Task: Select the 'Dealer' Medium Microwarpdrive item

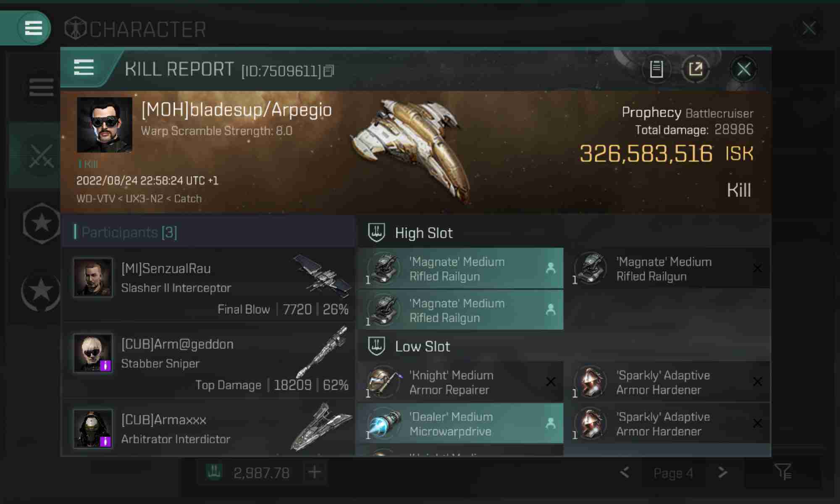Action: [x=460, y=423]
